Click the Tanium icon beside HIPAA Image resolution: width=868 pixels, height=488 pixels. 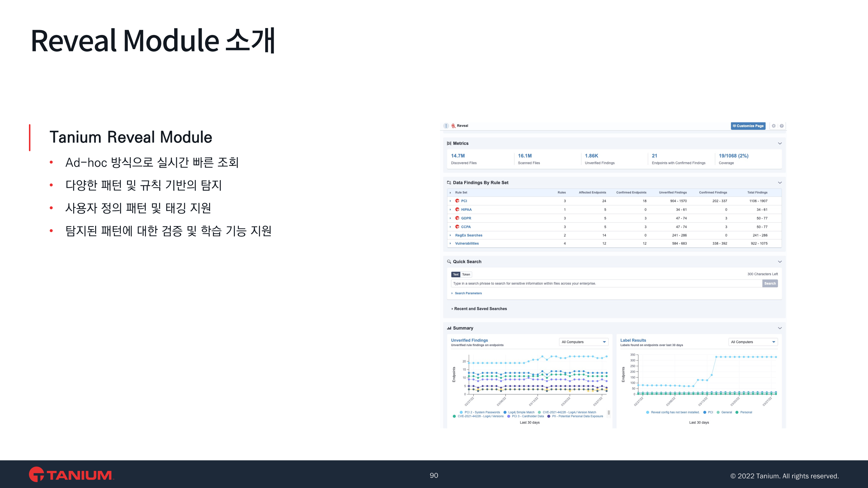click(x=457, y=210)
